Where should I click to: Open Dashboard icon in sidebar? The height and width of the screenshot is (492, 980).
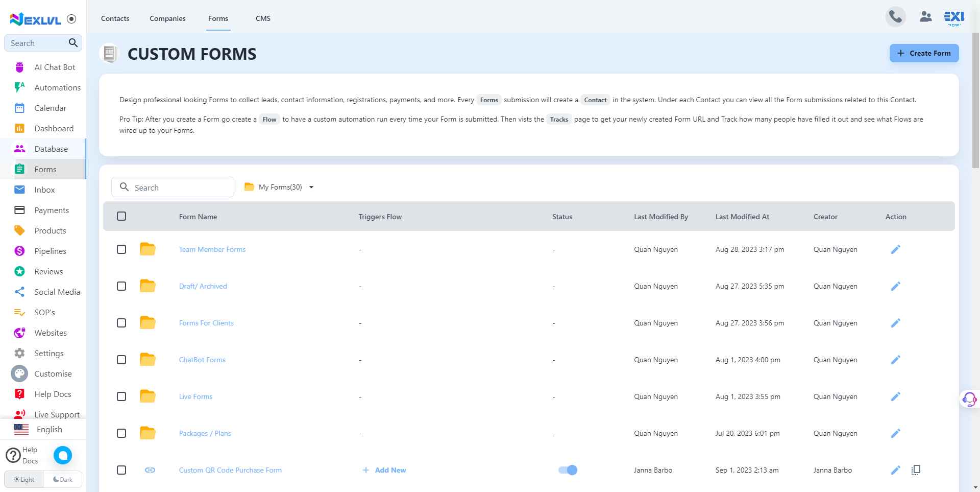(x=19, y=128)
